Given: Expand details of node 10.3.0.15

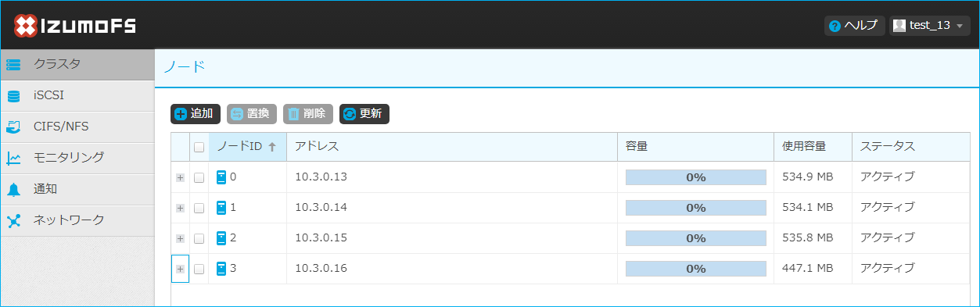Looking at the screenshot, I should [180, 238].
